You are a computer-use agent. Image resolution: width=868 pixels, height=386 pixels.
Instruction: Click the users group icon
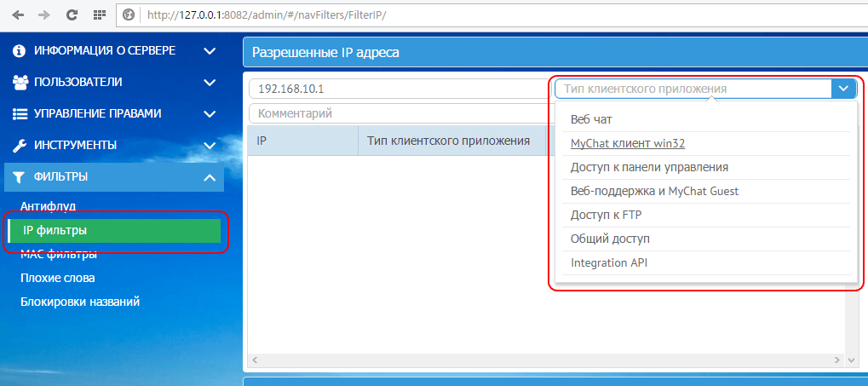tap(20, 83)
